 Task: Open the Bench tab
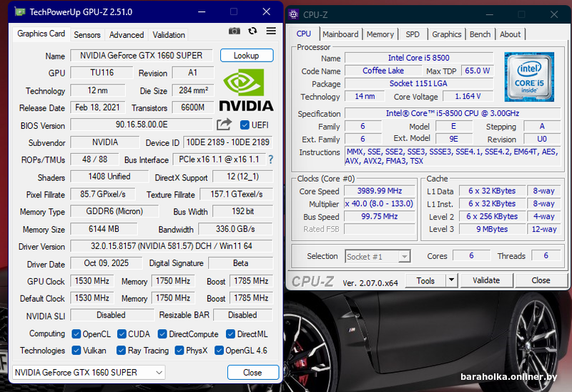click(480, 34)
